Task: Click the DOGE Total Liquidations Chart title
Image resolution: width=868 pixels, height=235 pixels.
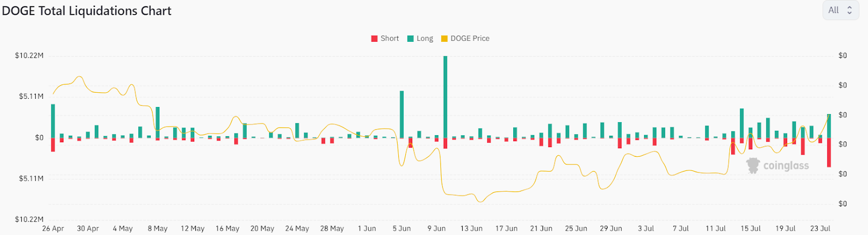Action: coord(87,11)
